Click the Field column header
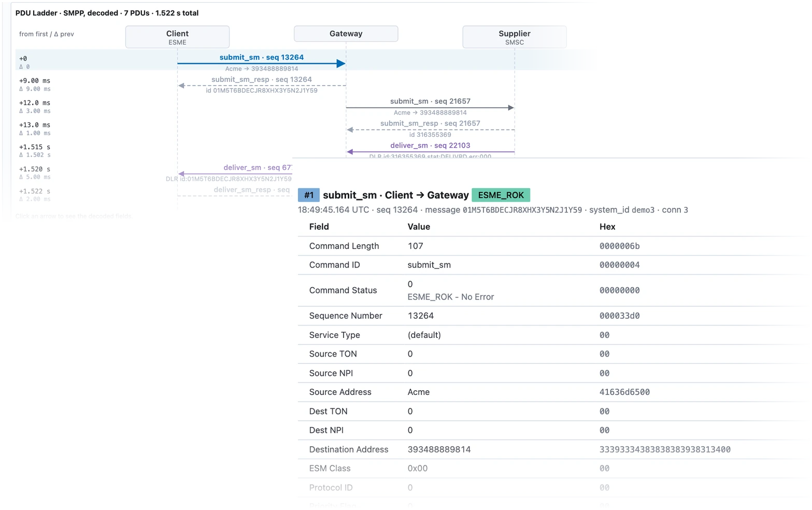 (x=319, y=226)
